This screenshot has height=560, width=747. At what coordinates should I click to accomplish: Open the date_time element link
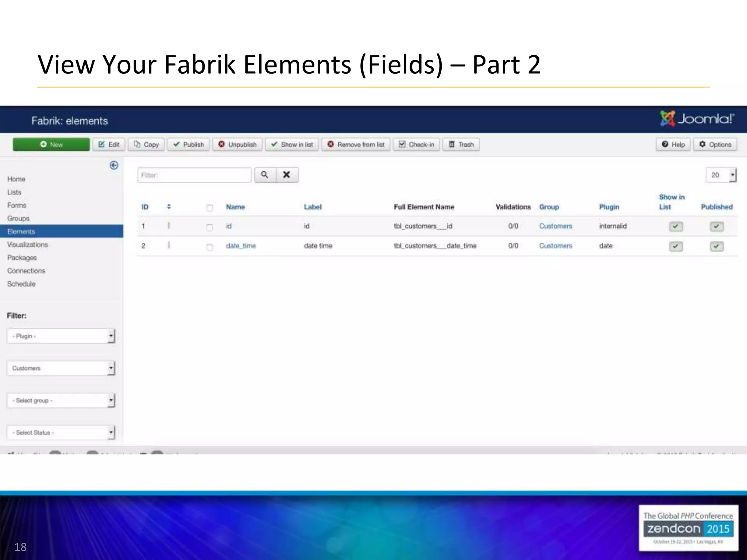[x=241, y=246]
